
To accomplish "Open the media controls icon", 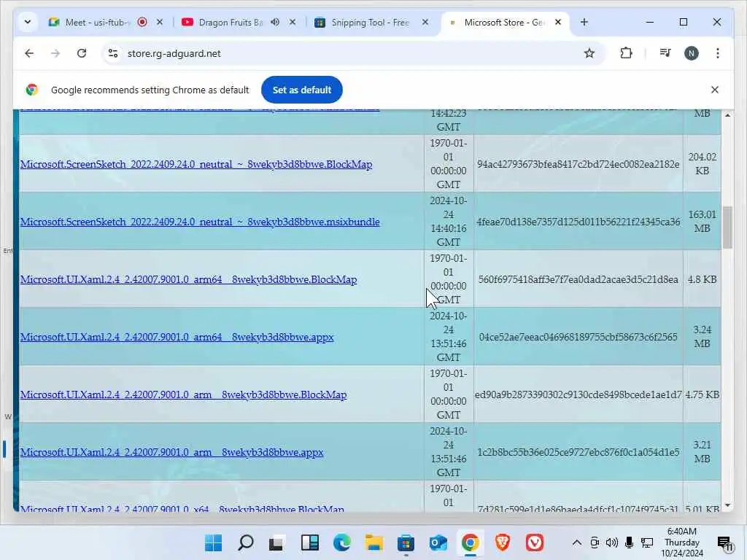I will tap(665, 53).
